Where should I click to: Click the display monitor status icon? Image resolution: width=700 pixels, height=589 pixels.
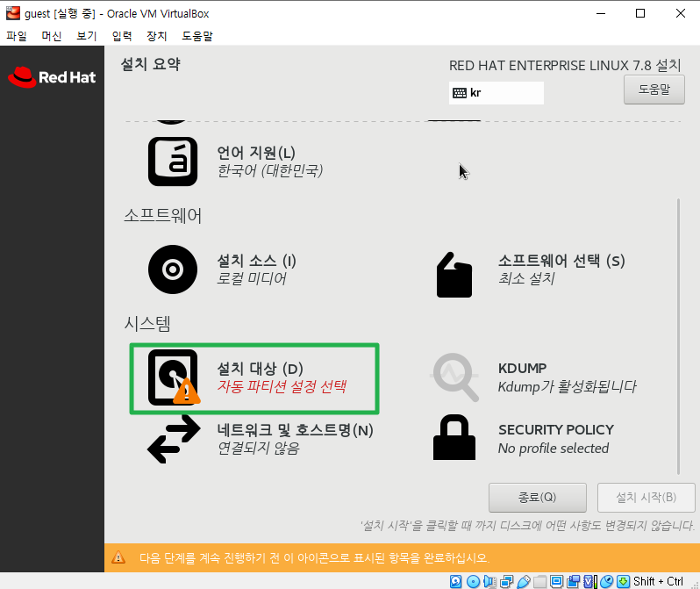pyautogui.click(x=556, y=581)
